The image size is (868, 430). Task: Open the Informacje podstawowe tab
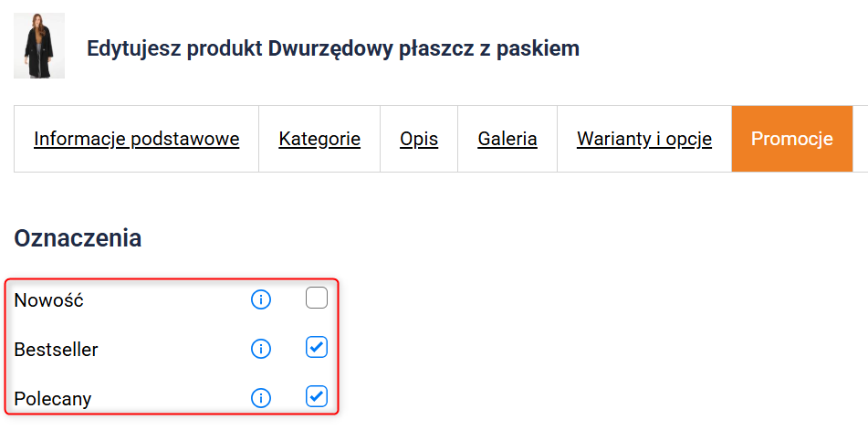137,139
